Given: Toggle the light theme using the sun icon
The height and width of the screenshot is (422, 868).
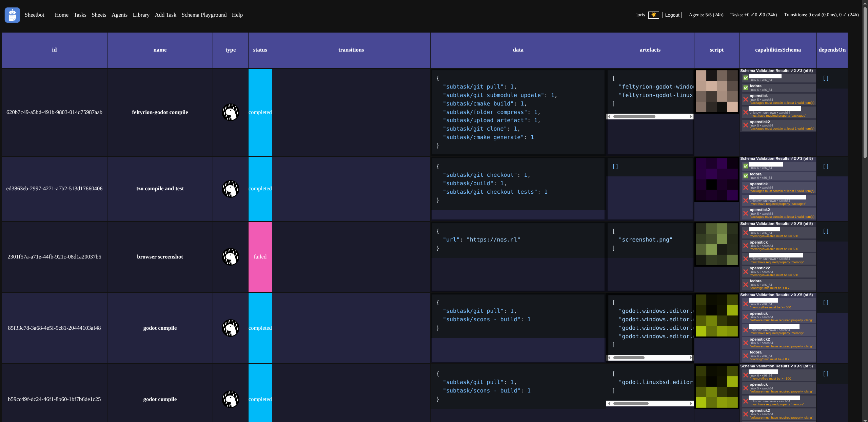Looking at the screenshot, I should [654, 15].
